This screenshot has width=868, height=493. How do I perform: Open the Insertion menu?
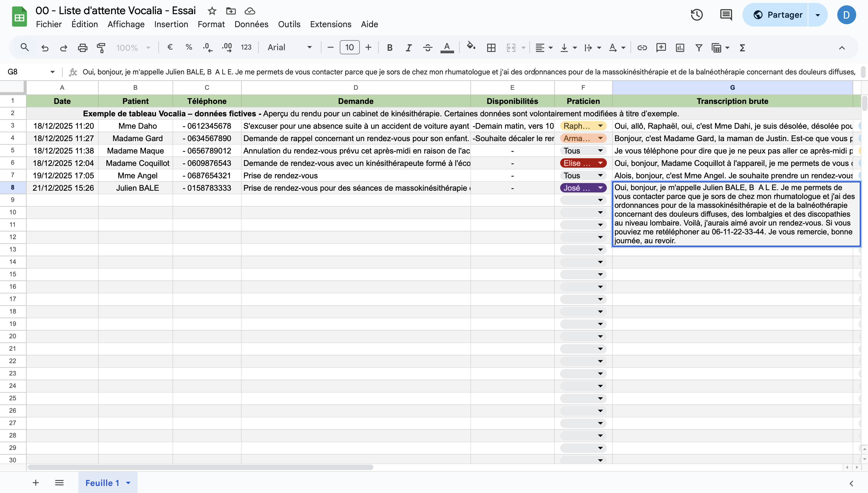(x=171, y=25)
